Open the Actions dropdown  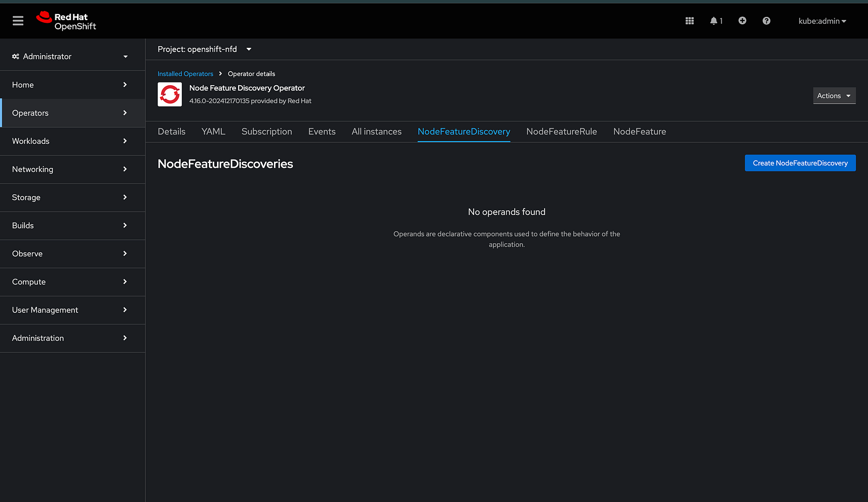pyautogui.click(x=834, y=96)
